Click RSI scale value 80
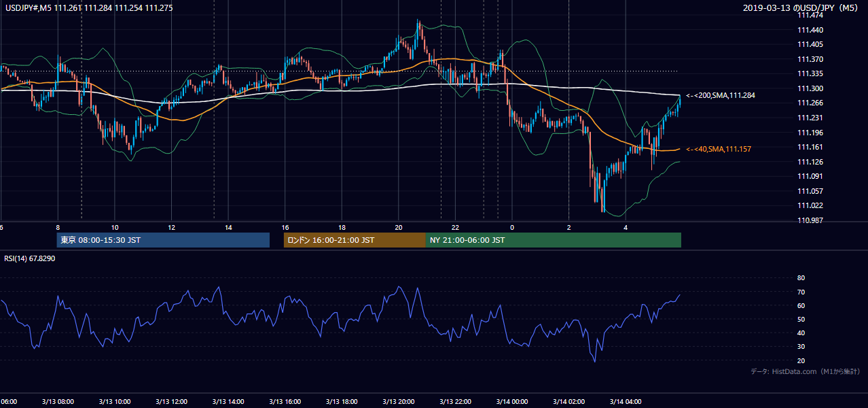 [x=801, y=278]
